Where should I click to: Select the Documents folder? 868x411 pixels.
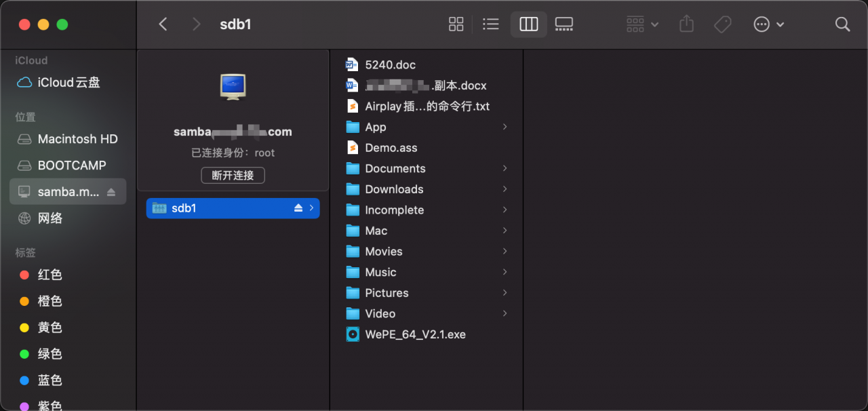click(x=427, y=169)
